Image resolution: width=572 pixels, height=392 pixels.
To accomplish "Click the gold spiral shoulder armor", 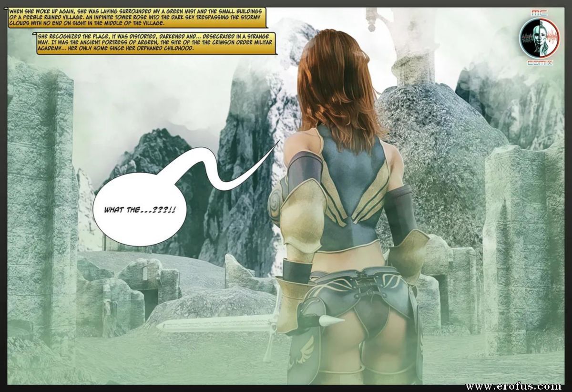I will pos(297,210).
